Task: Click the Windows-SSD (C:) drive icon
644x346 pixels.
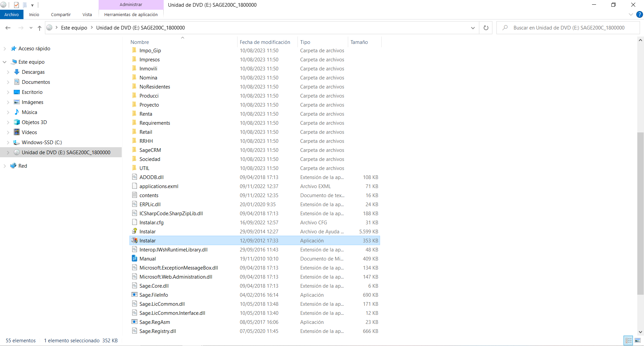Action: click(17, 142)
